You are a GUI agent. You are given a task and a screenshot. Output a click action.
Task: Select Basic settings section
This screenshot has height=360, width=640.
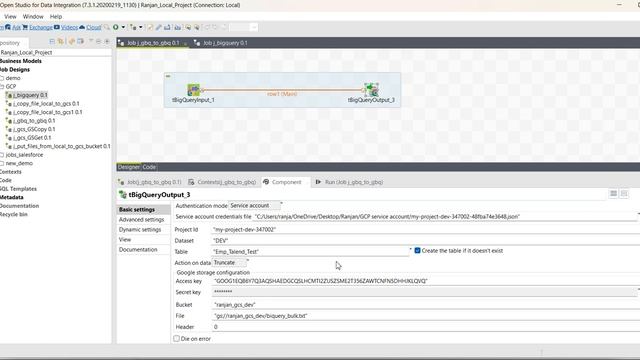[143, 209]
